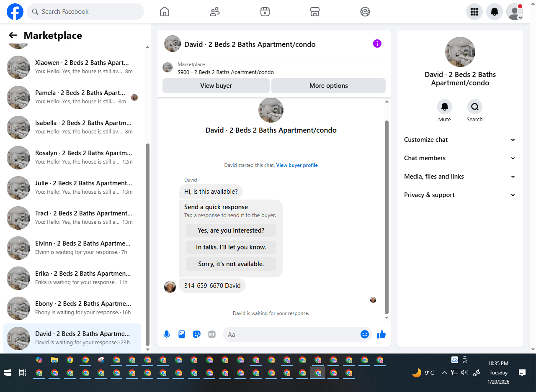The image size is (536, 392).
Task: Expand the Chat members section
Action: (460, 158)
